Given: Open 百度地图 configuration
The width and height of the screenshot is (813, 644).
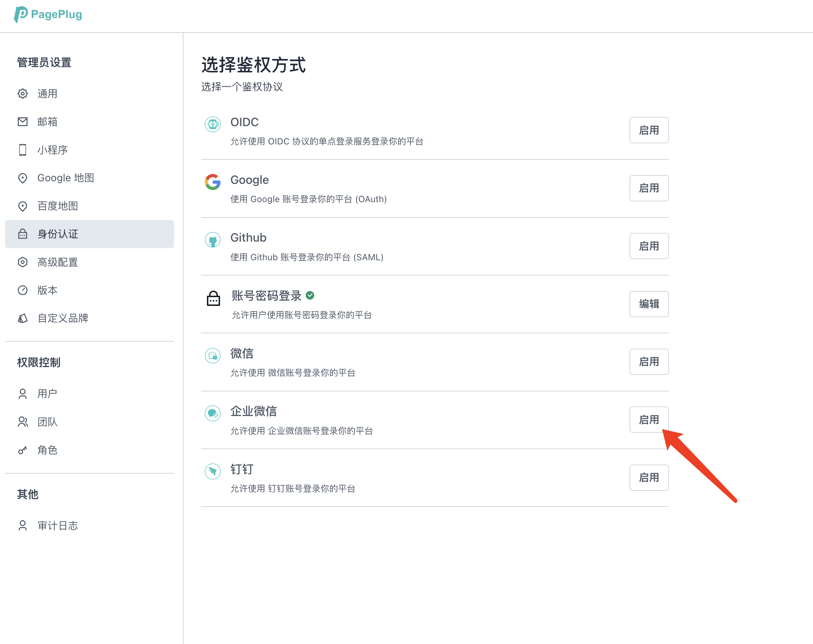Looking at the screenshot, I should (89, 206).
